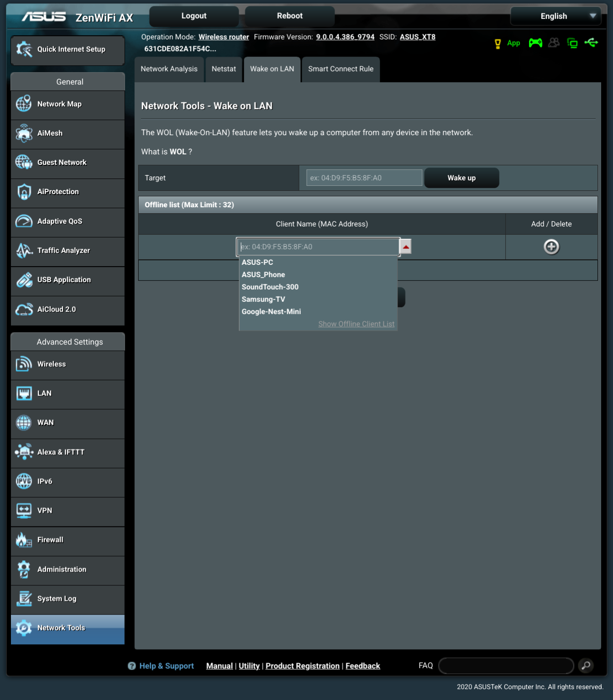Click the AiMesh network status icon
Image resolution: width=613 pixels, height=700 pixels.
tap(572, 43)
